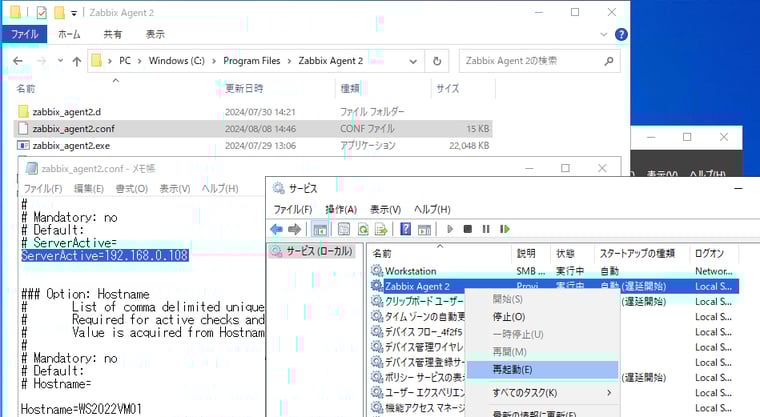Sort by サイズ column in Explorer
760x417 pixels.
pyautogui.click(x=447, y=89)
